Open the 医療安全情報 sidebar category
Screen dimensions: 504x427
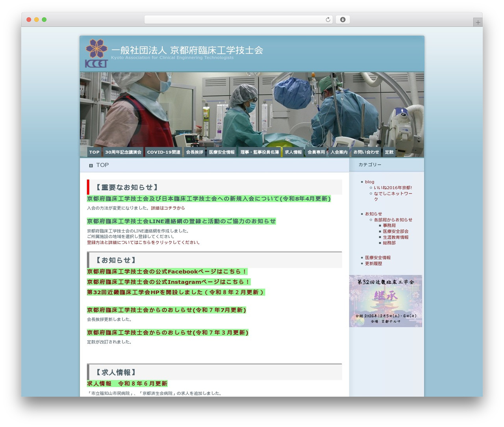click(378, 258)
